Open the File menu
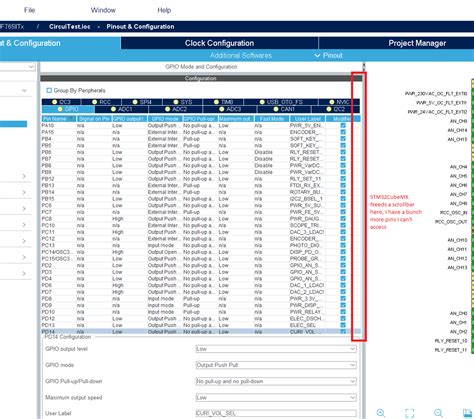Viewport: 474px width, 419px height. (29, 10)
